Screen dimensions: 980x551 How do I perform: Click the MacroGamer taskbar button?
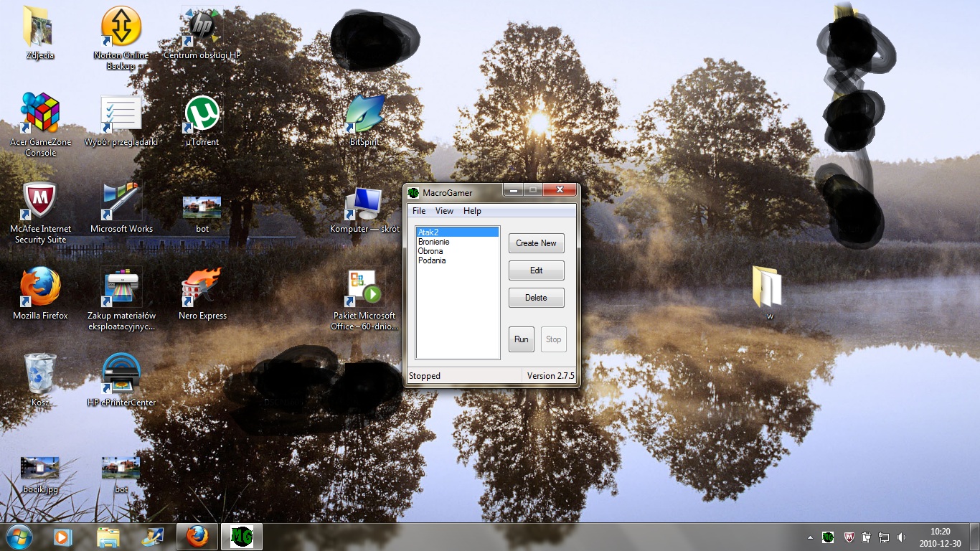(242, 537)
